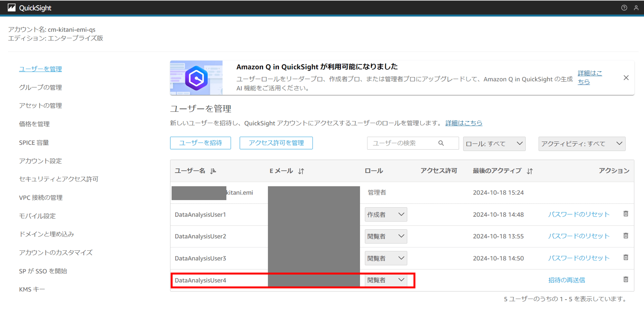Click timestamp 2024-10-18 15:24

pos(498,193)
